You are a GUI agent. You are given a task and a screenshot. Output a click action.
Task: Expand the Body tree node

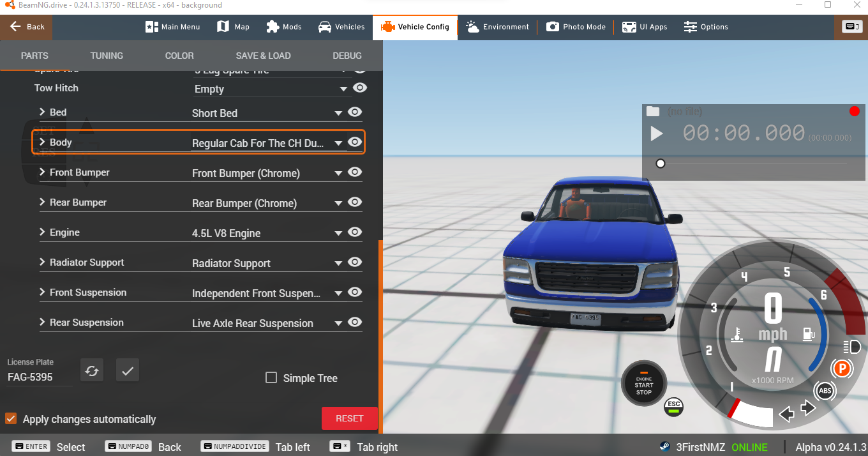click(x=42, y=142)
